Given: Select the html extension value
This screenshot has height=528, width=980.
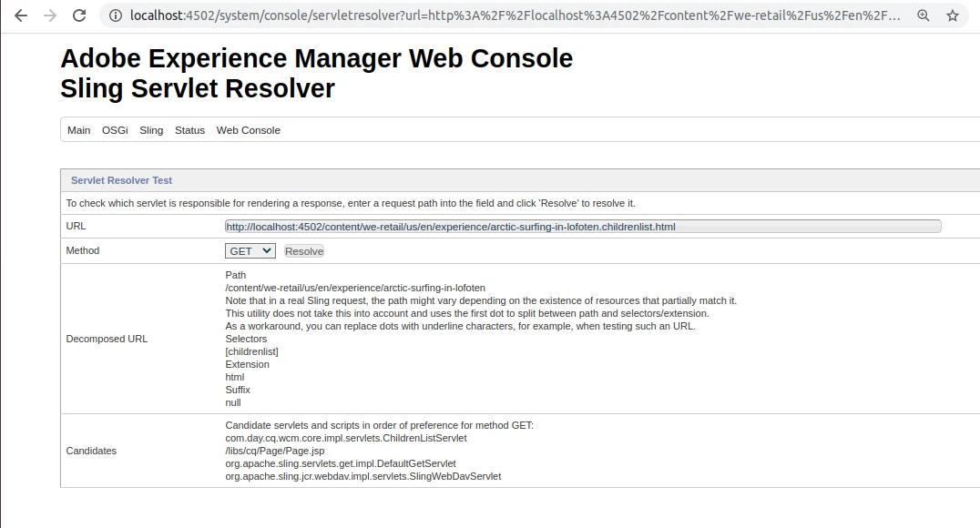Looking at the screenshot, I should pos(235,377).
